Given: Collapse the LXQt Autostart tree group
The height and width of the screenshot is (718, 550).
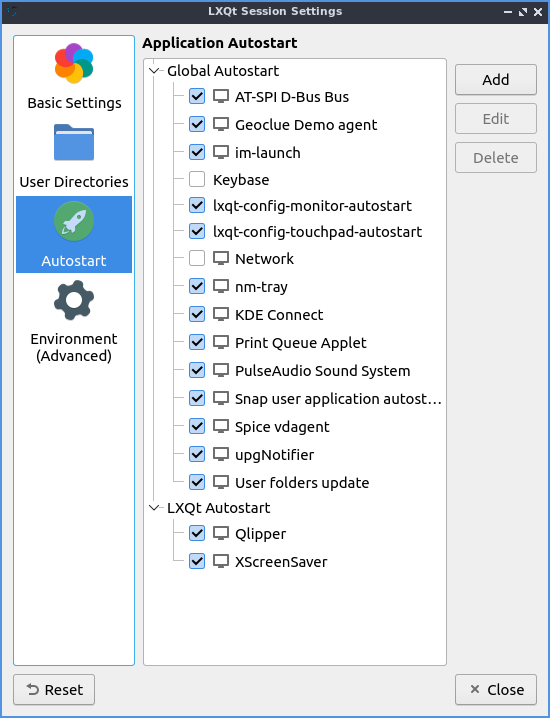Looking at the screenshot, I should point(154,508).
